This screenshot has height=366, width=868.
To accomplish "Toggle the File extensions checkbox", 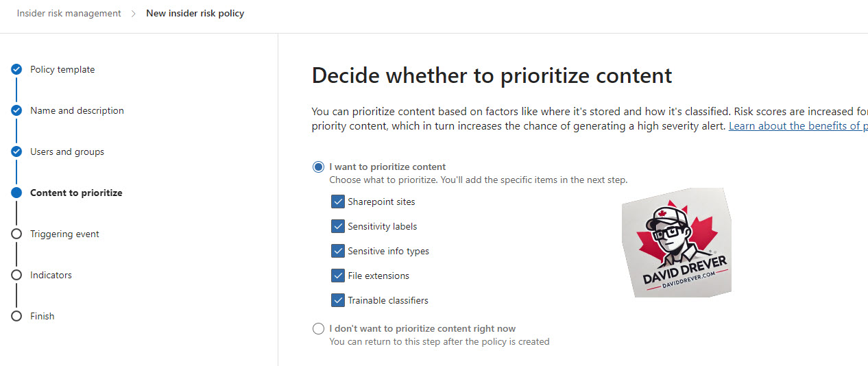I will 337,276.
